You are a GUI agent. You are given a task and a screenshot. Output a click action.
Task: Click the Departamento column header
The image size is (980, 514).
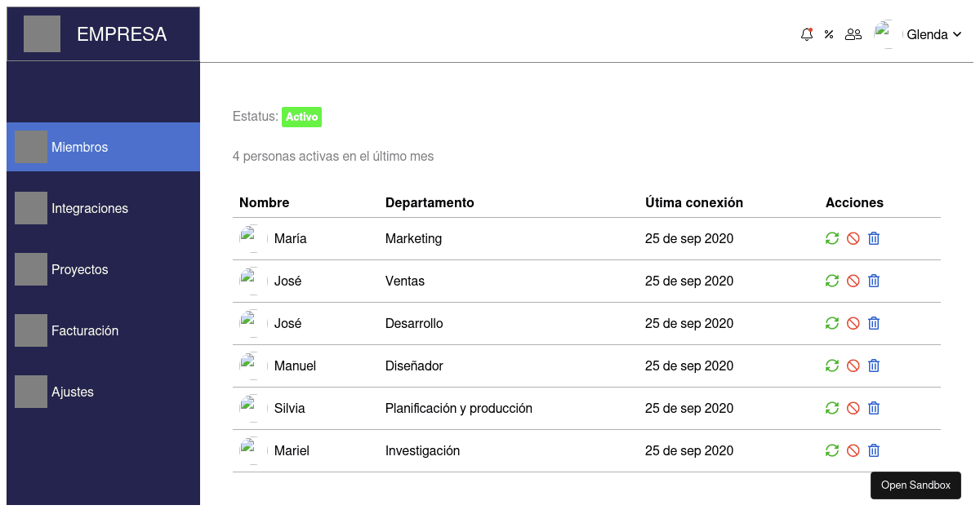click(430, 202)
